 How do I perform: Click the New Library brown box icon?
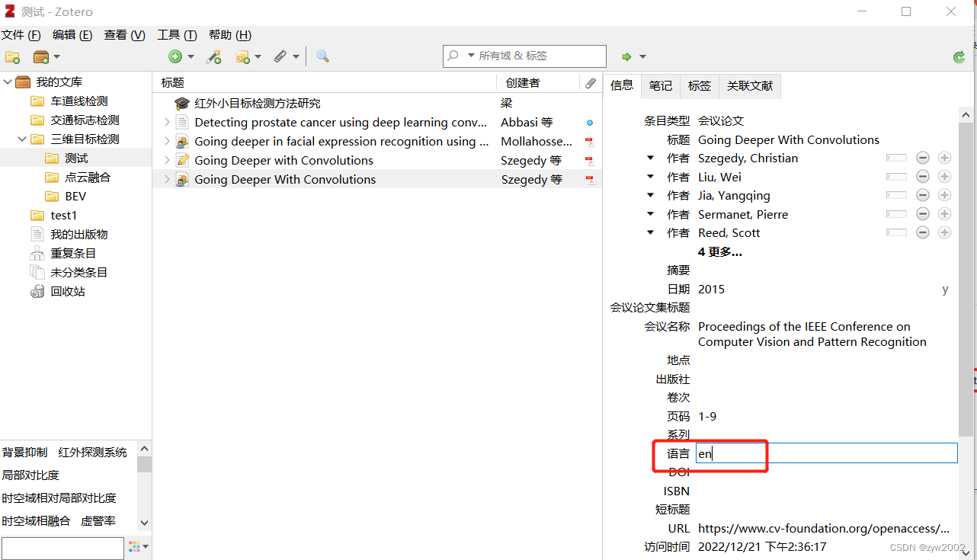point(41,56)
